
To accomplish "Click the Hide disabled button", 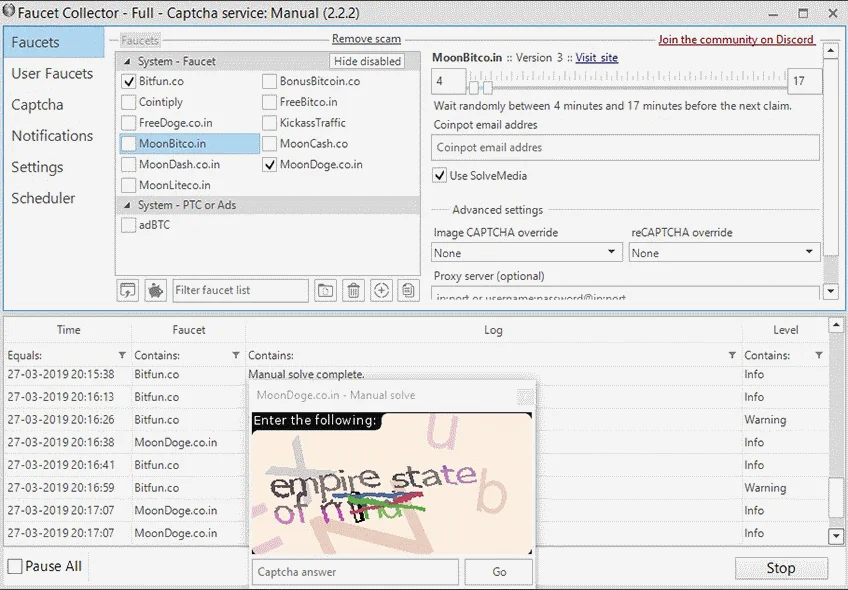I will (x=367, y=61).
